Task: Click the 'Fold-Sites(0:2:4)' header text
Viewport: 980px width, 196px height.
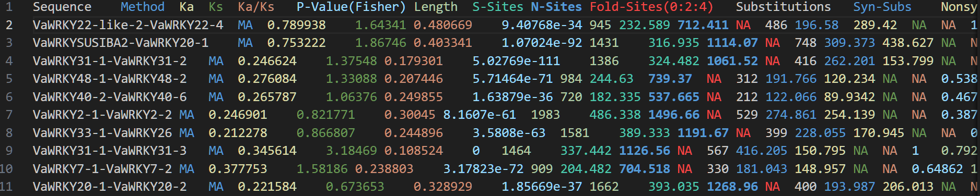Action: coord(652,7)
